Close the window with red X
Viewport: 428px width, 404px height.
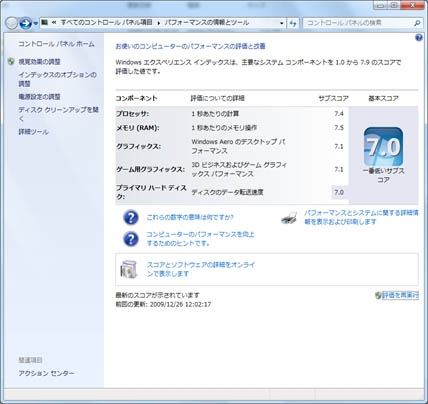[412, 5]
